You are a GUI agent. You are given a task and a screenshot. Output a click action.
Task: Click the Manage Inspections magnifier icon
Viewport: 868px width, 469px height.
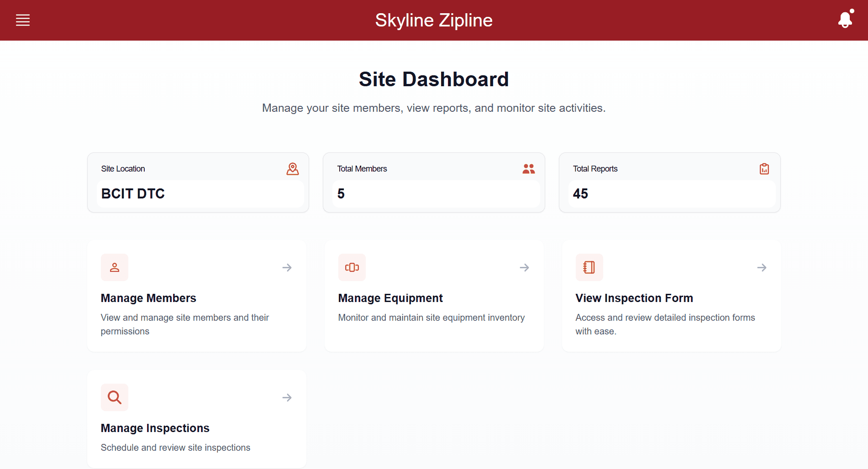[x=115, y=397]
